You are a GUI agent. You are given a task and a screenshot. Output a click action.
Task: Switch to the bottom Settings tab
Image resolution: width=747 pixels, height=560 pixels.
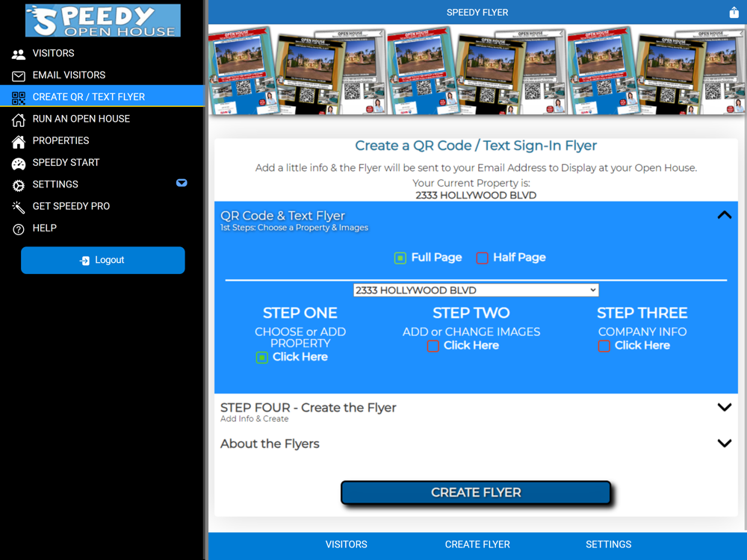(x=608, y=544)
